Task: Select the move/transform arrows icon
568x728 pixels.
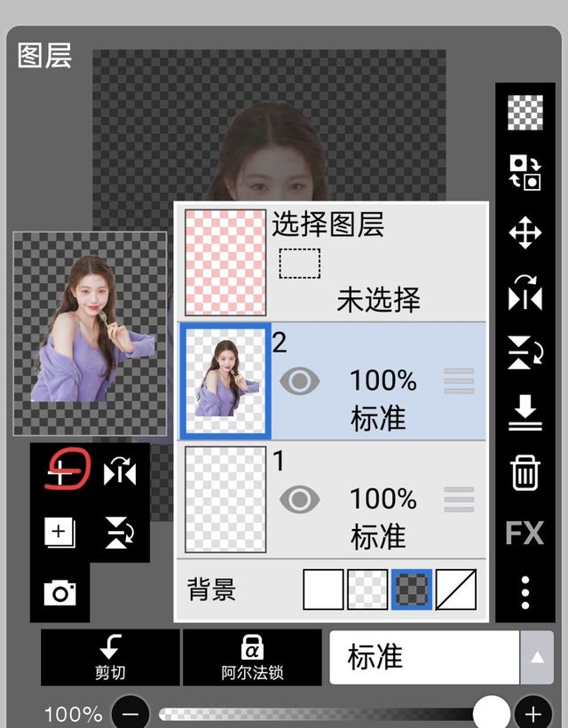Action: click(525, 233)
